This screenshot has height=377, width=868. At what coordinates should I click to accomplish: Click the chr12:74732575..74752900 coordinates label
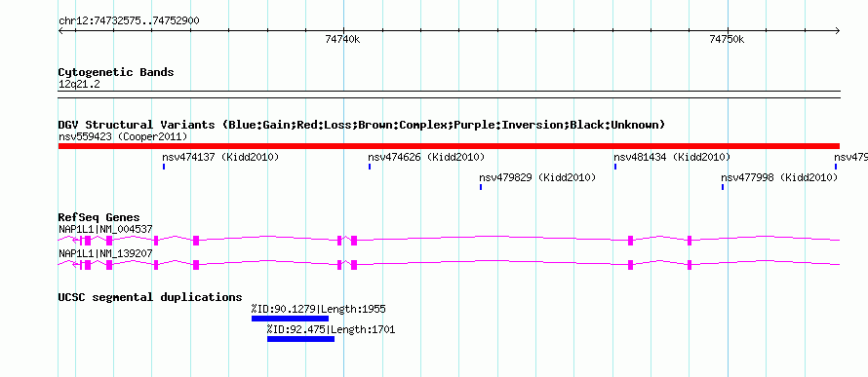(x=129, y=21)
